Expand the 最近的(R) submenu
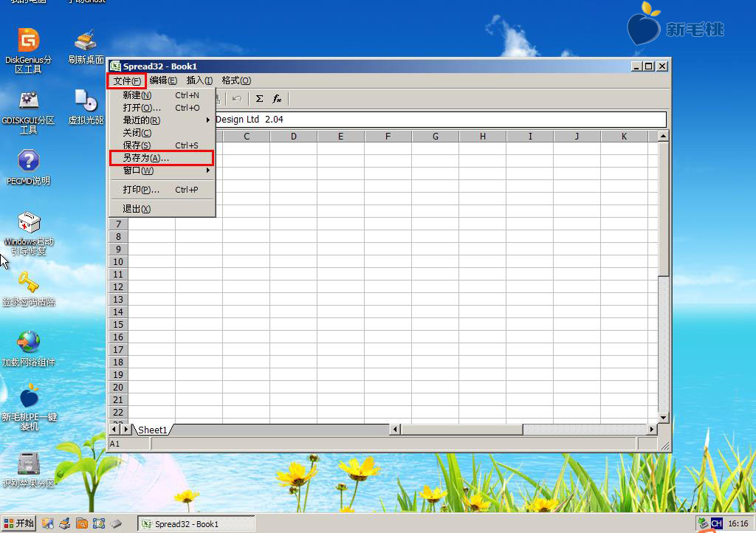Screen dimensions: 756x533 162,120
